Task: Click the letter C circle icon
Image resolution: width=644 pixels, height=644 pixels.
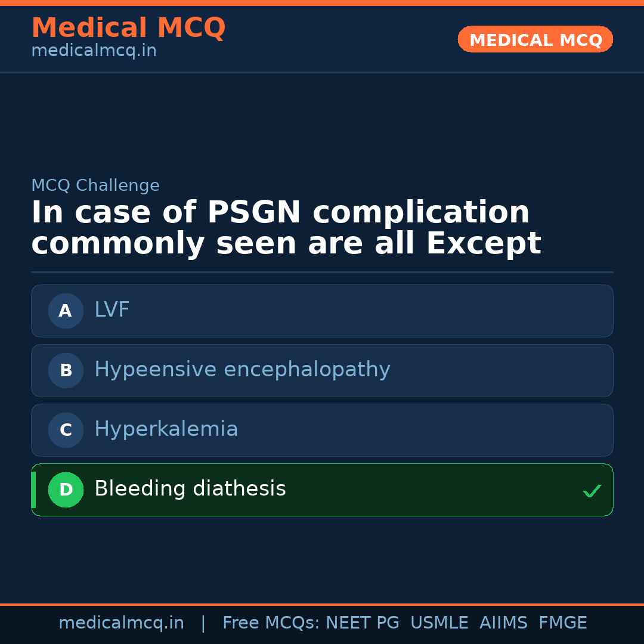Action: [x=66, y=430]
